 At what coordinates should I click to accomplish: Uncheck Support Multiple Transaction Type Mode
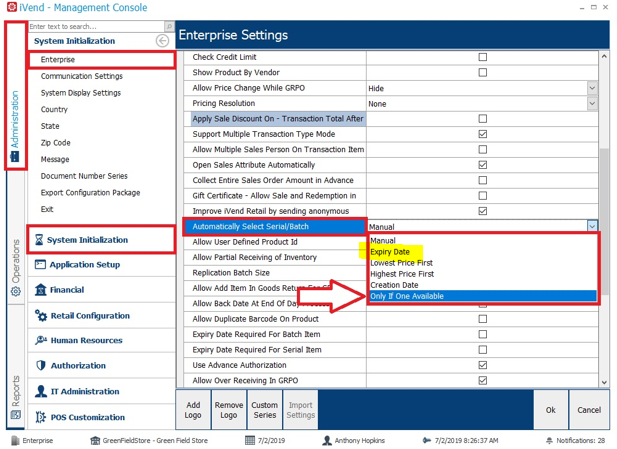(482, 134)
